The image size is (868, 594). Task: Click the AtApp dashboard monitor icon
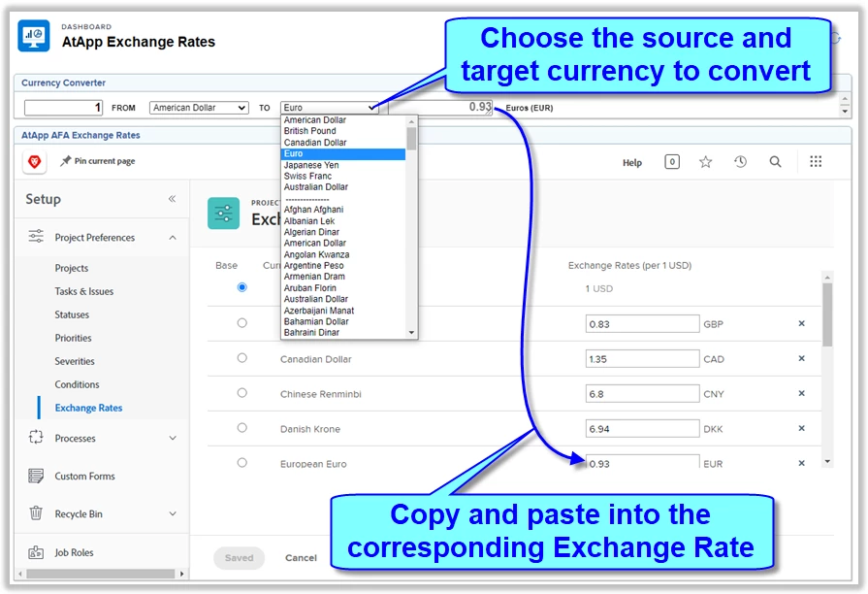[34, 36]
